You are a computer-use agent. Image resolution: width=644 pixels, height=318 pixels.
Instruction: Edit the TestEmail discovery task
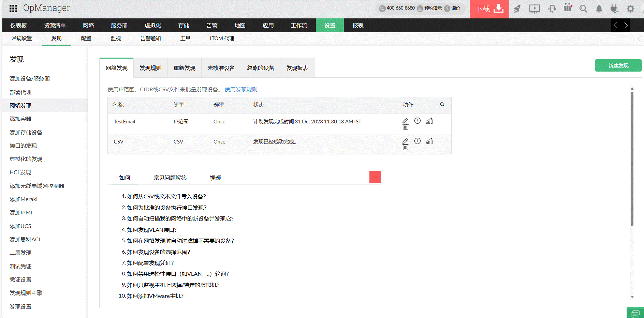(x=405, y=120)
